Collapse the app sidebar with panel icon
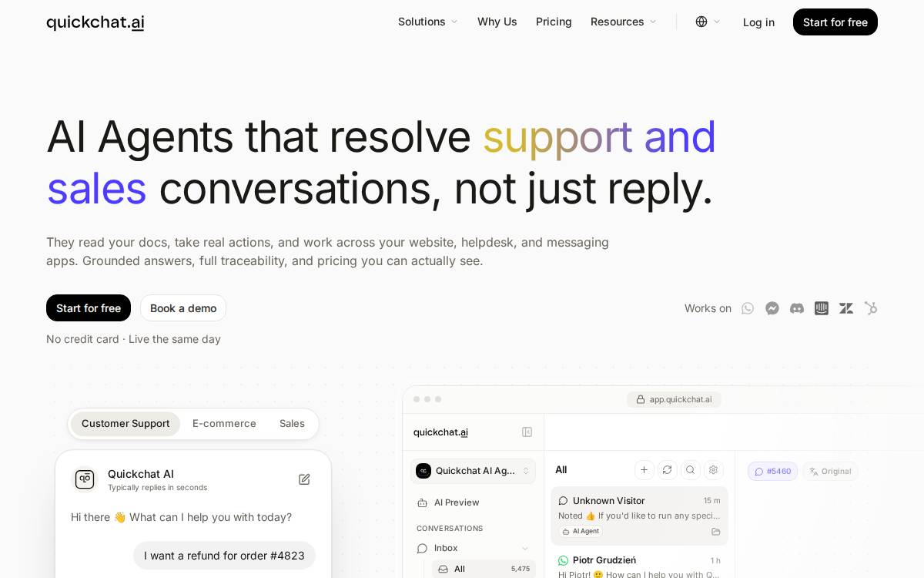924x578 pixels. tap(527, 432)
